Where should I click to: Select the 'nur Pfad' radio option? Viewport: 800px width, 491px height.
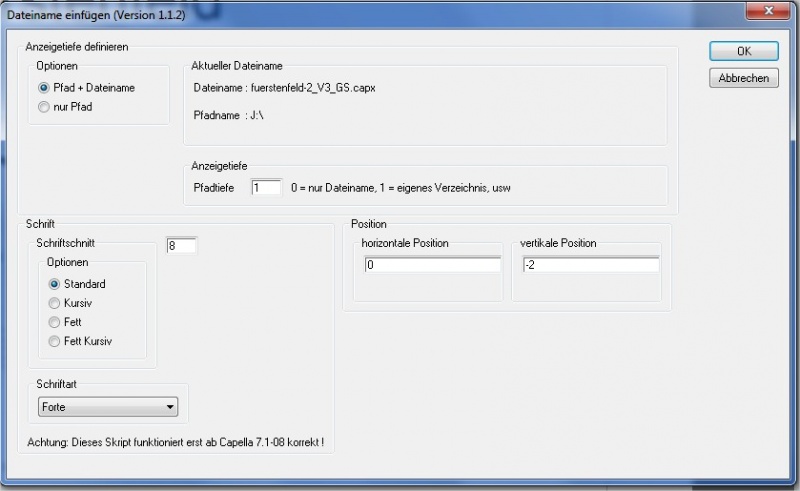(44, 106)
